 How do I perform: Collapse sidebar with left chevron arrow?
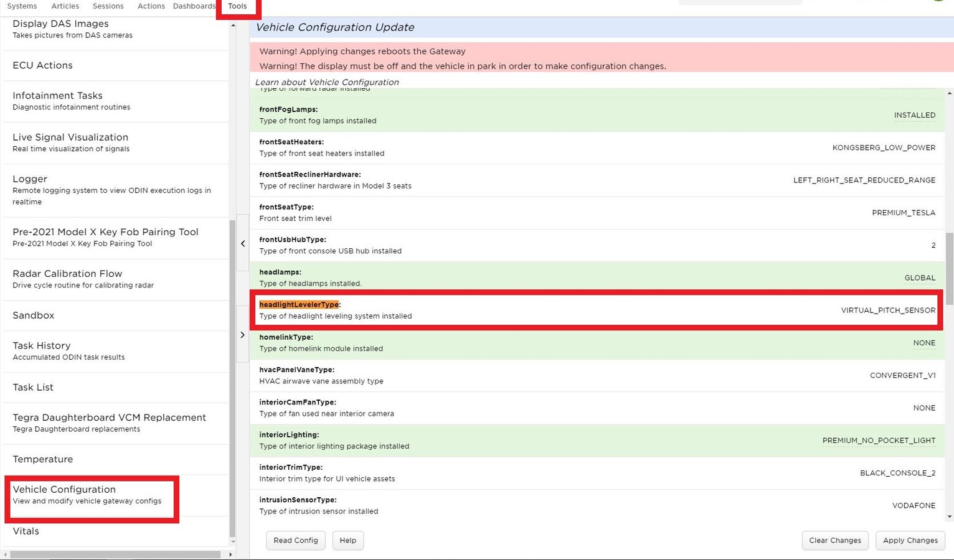[243, 244]
